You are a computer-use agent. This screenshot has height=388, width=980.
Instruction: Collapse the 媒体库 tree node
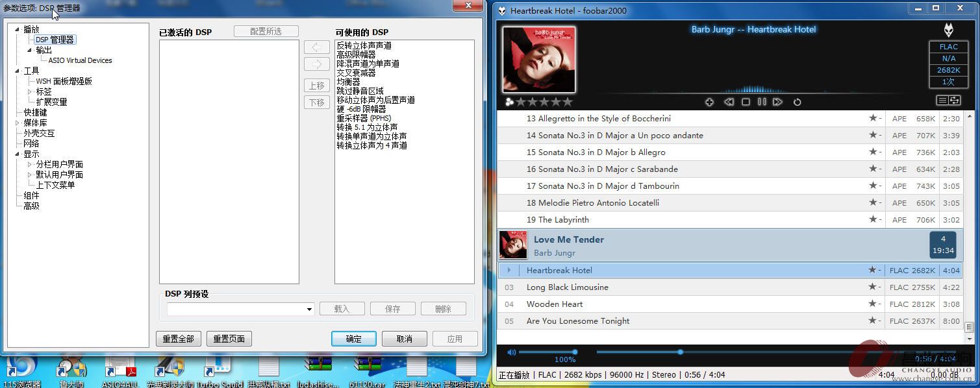click(18, 123)
